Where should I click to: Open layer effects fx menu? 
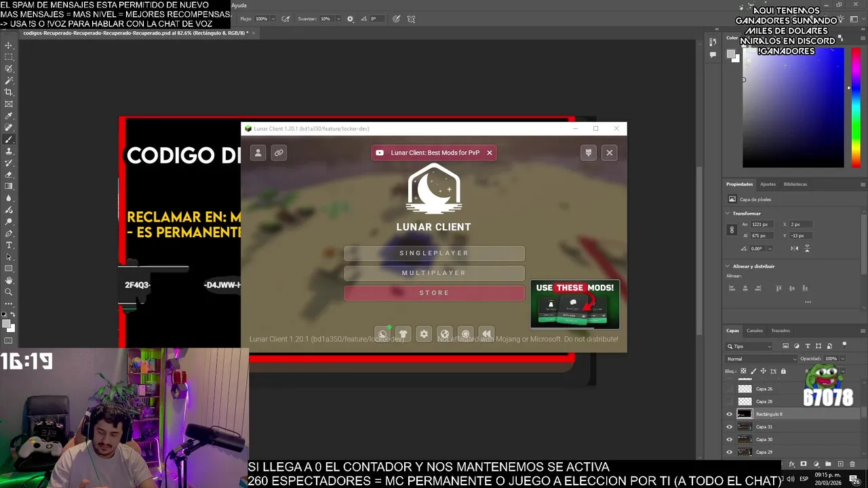pos(791,464)
